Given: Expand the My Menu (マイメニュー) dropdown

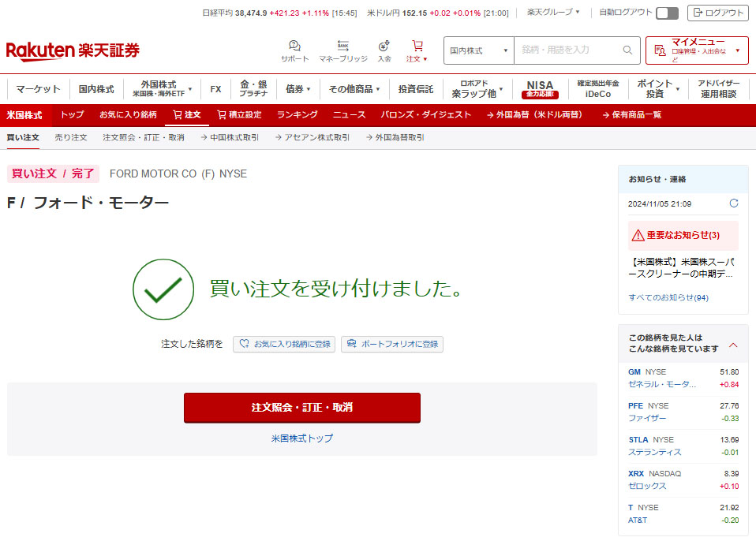Looking at the screenshot, I should pyautogui.click(x=697, y=50).
